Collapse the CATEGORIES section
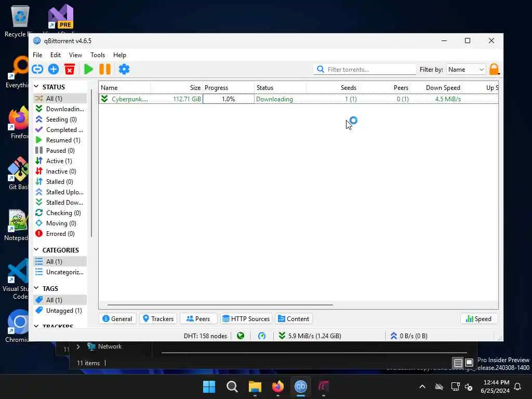The width and height of the screenshot is (532, 399). [36, 250]
